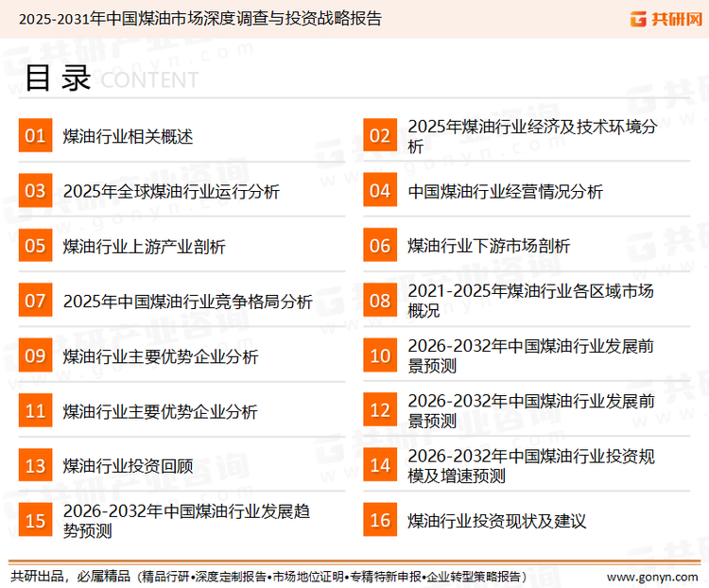The width and height of the screenshot is (709, 588).
Task: Open chapter 煤油行业相关概述
Action: (128, 136)
